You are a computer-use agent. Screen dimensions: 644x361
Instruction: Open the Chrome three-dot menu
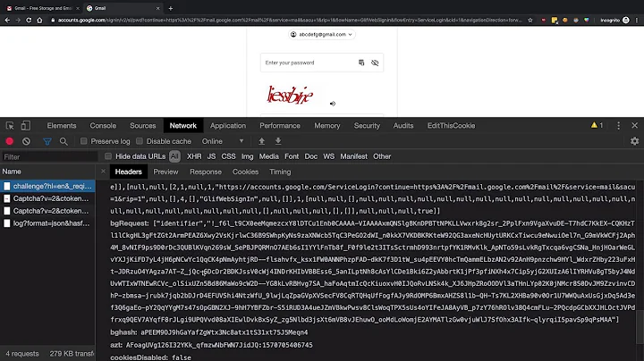[637, 20]
